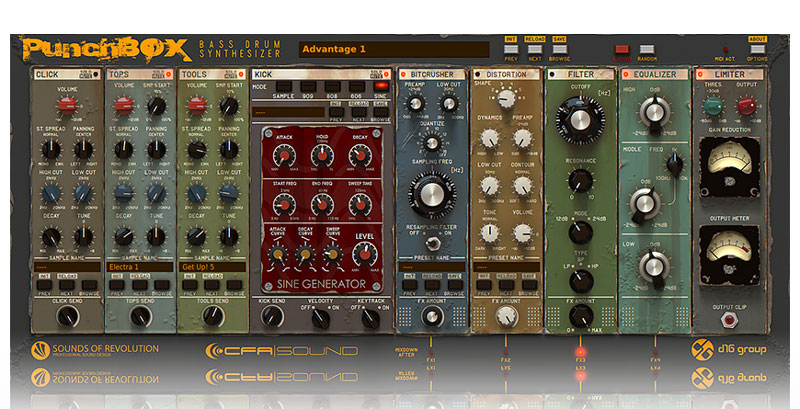Screen dimensions: 800x409
Task: Open the Tops sample name Electra 1
Action: (x=140, y=267)
